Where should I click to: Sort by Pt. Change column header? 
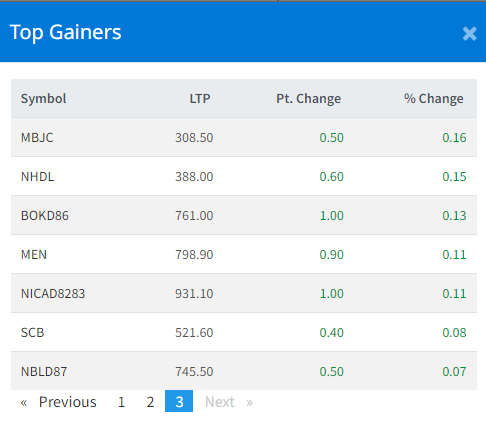click(309, 99)
